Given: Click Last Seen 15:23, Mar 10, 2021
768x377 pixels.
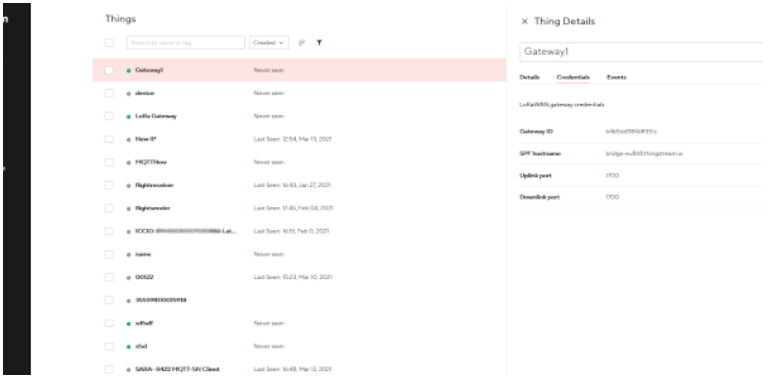Looking at the screenshot, I should pyautogui.click(x=293, y=278).
